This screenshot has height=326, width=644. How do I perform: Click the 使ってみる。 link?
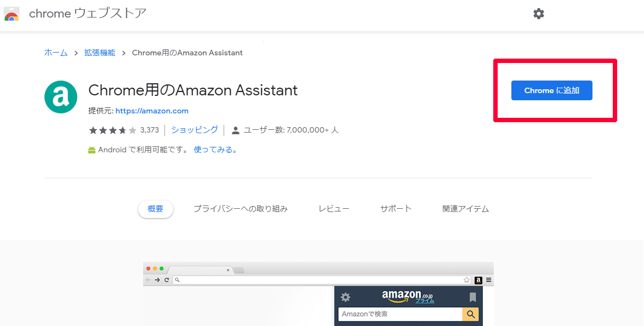216,150
